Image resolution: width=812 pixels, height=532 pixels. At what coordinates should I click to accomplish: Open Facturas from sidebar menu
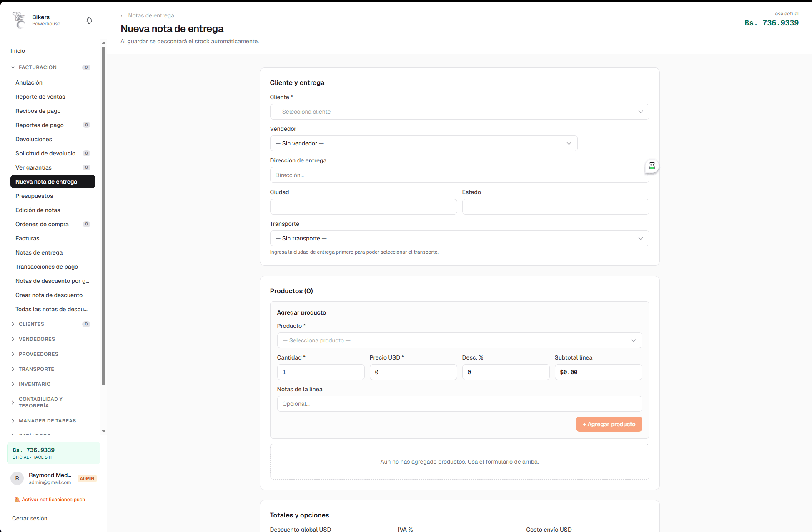(28, 238)
